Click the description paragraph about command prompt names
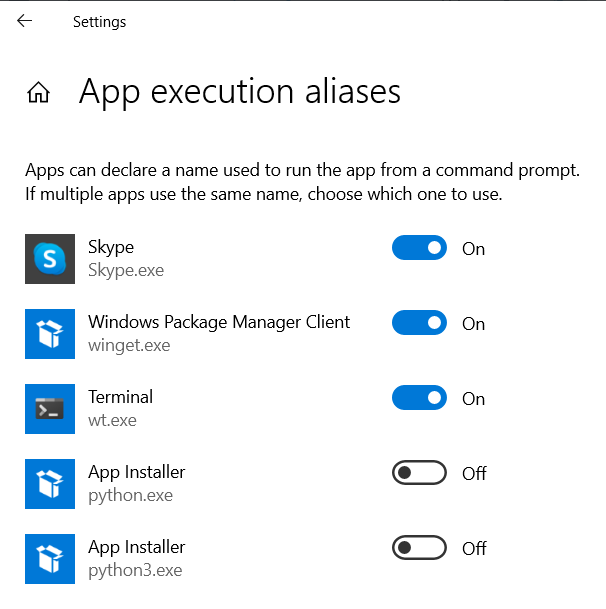 pyautogui.click(x=303, y=182)
